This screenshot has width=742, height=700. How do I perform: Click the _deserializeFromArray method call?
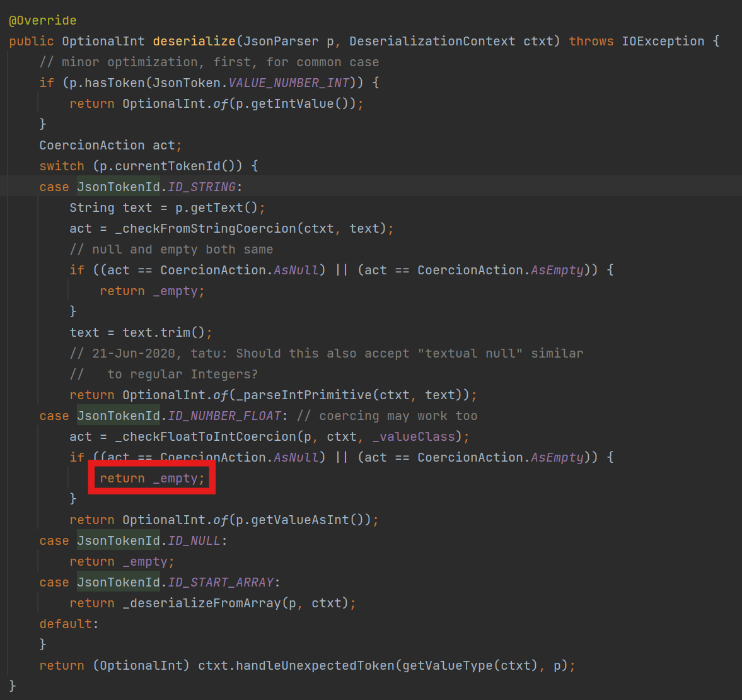point(202,604)
